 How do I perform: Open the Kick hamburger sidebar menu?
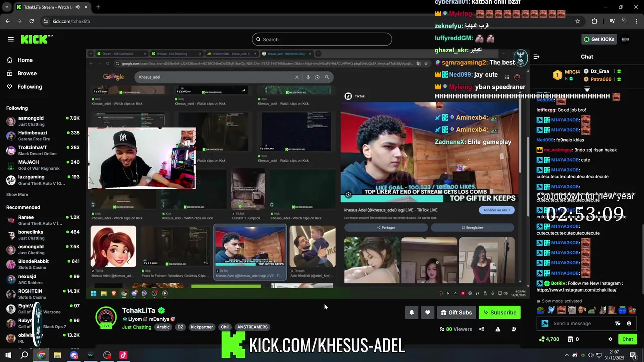pyautogui.click(x=11, y=39)
